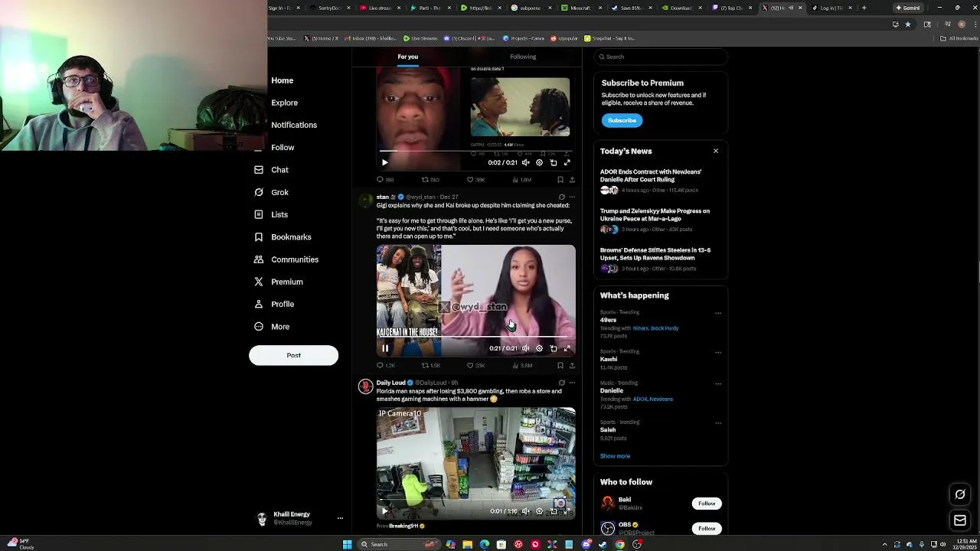Open settings on stan post video
This screenshot has height=551, width=980.
[539, 348]
